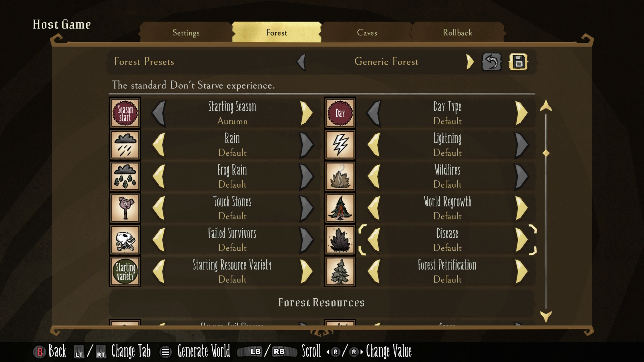Screen dimensions: 644x362
Task: Switch to the Caves tab
Action: coord(367,33)
